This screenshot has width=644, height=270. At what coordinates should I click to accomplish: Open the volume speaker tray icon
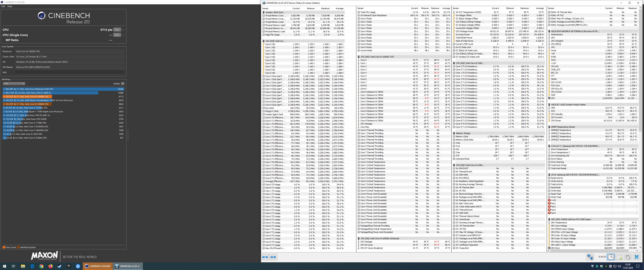(619, 266)
